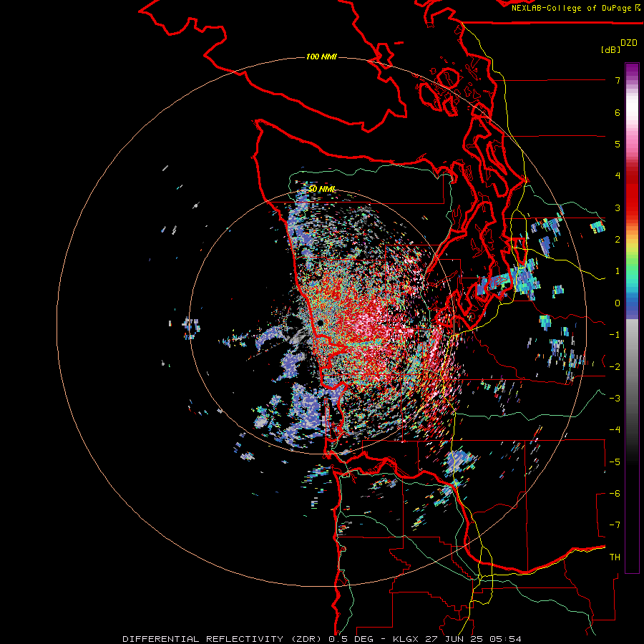This screenshot has height=644, width=644.
Task: Click the 4 dB legend value
Action: pyautogui.click(x=618, y=176)
